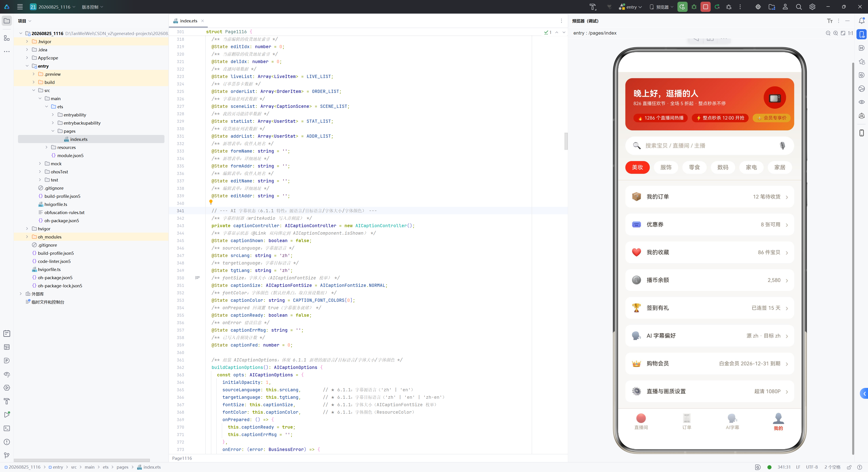Screen dimensions: 868x472
Task: Open the Run tool window with green dot
Action: click(7, 414)
